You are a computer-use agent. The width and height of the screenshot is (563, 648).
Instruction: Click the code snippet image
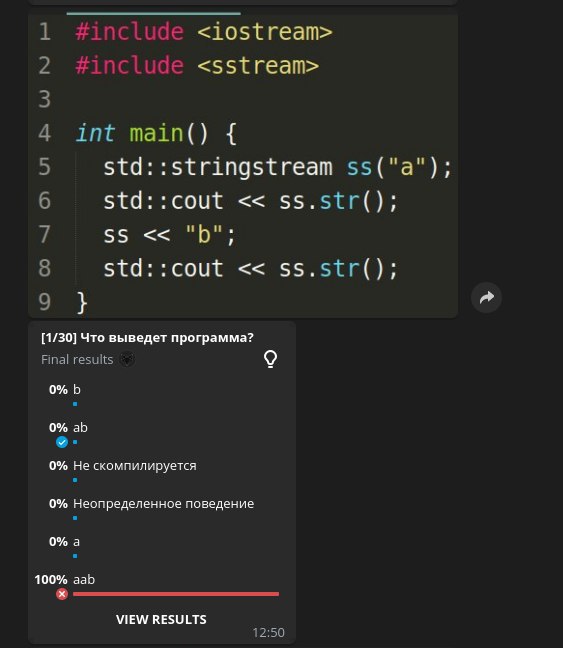pos(243,165)
